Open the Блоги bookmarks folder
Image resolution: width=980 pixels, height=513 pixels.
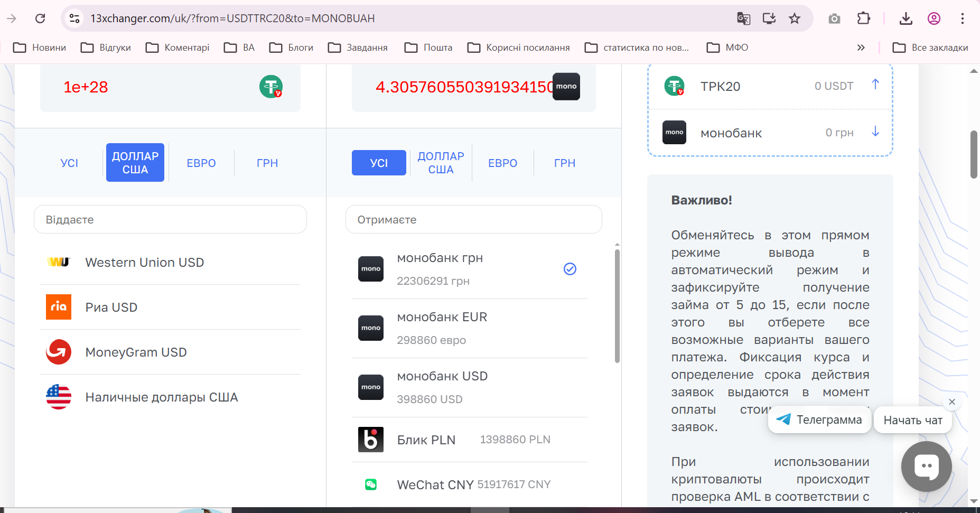pos(291,48)
